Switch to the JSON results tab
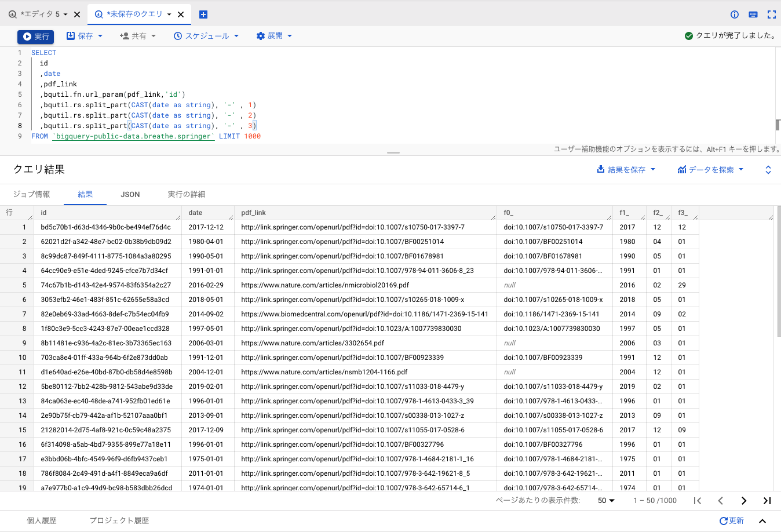Image resolution: width=781 pixels, height=532 pixels. point(130,195)
